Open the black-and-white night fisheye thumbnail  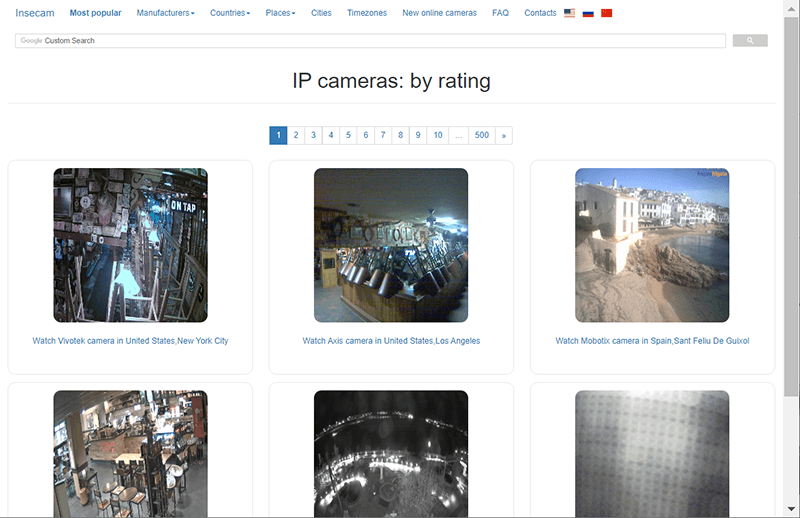(391, 454)
